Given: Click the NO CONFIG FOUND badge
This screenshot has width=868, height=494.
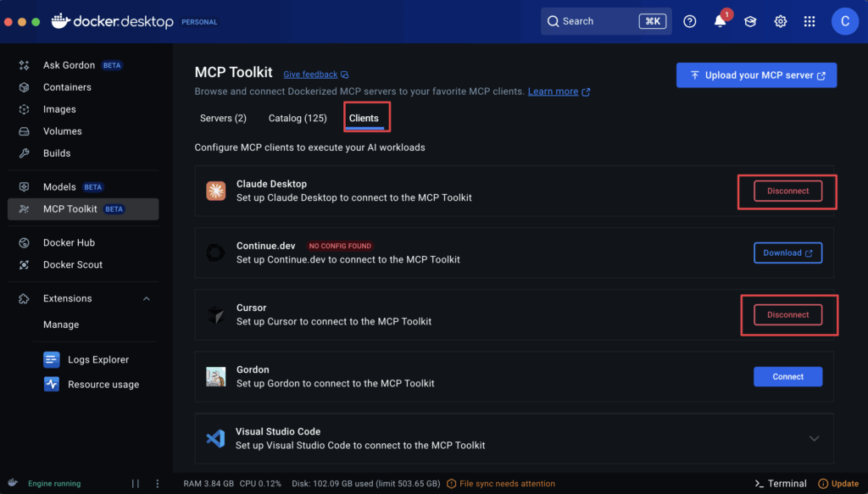Looking at the screenshot, I should point(340,247).
